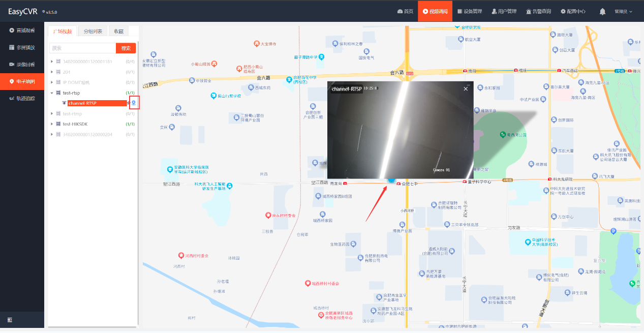
Task: Click the orange 搜索 search button
Action: pos(126,48)
